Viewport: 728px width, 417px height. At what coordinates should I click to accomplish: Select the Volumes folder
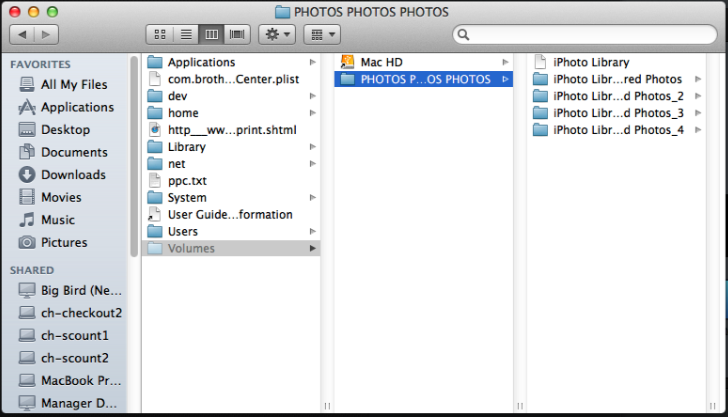pyautogui.click(x=231, y=248)
